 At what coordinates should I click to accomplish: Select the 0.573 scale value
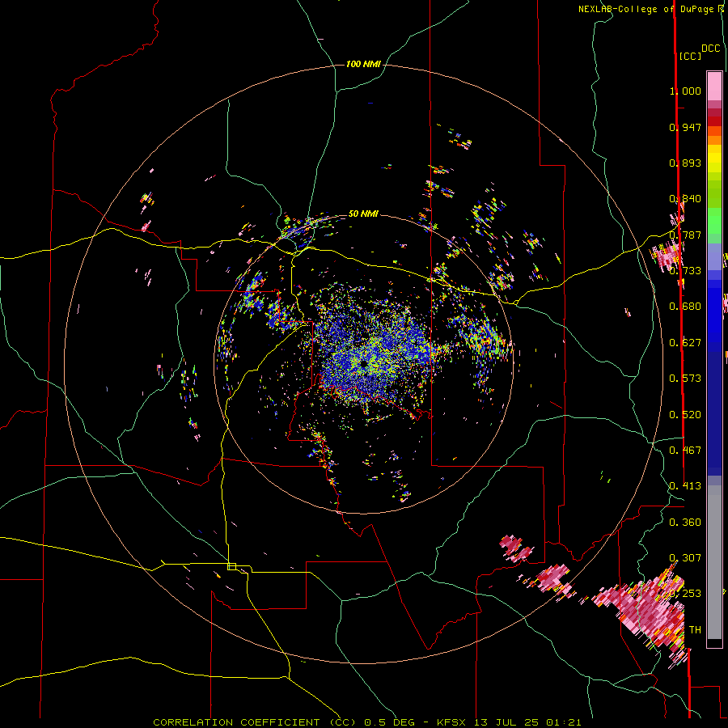(x=685, y=379)
